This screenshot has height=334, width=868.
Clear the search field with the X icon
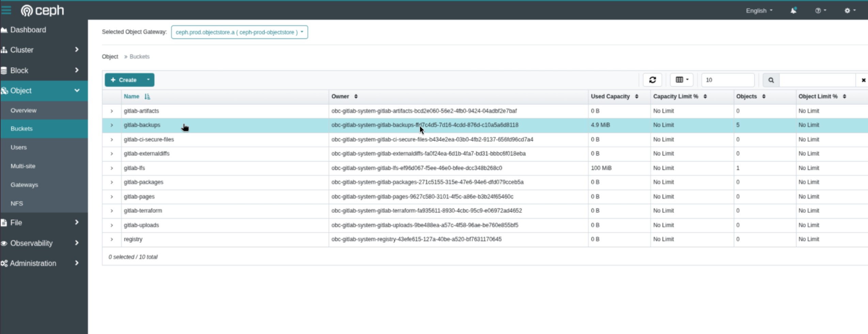coord(864,80)
